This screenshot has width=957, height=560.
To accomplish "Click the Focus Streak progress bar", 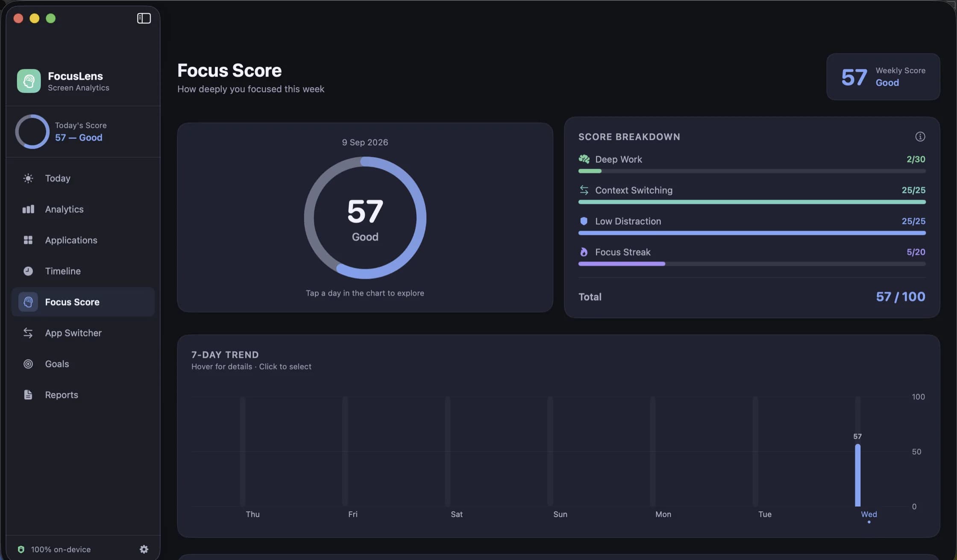I will point(752,264).
